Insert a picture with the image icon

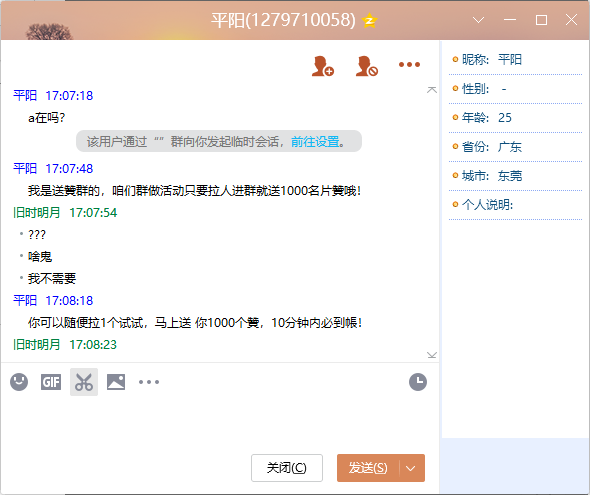tap(116, 382)
